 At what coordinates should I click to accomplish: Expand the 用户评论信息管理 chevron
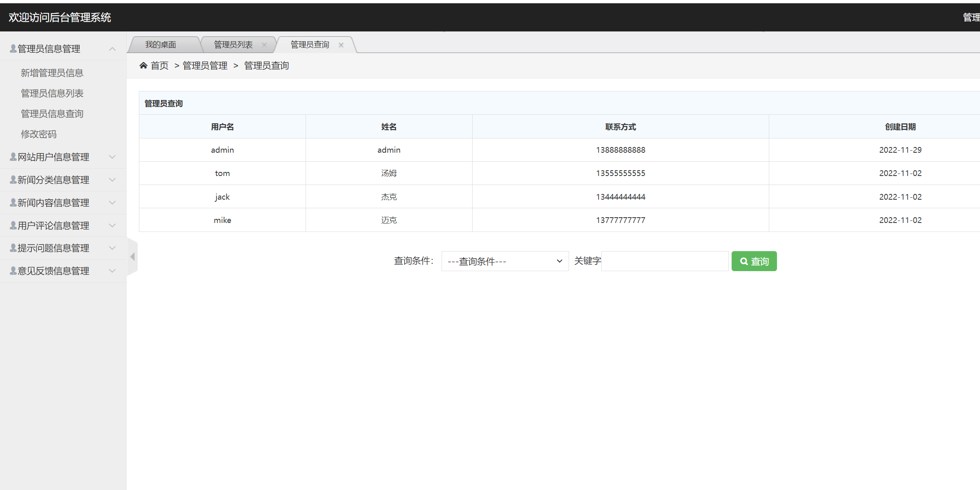(x=112, y=225)
